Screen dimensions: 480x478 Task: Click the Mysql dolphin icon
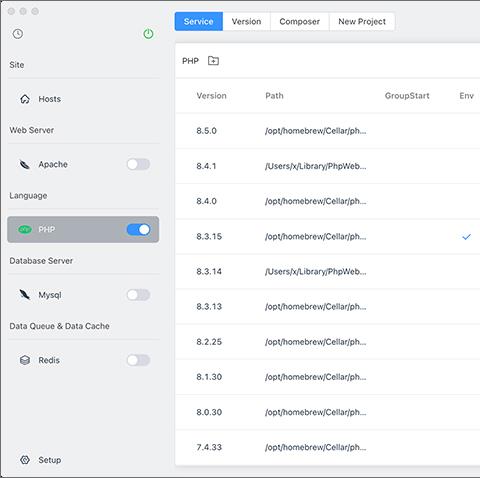tap(25, 295)
